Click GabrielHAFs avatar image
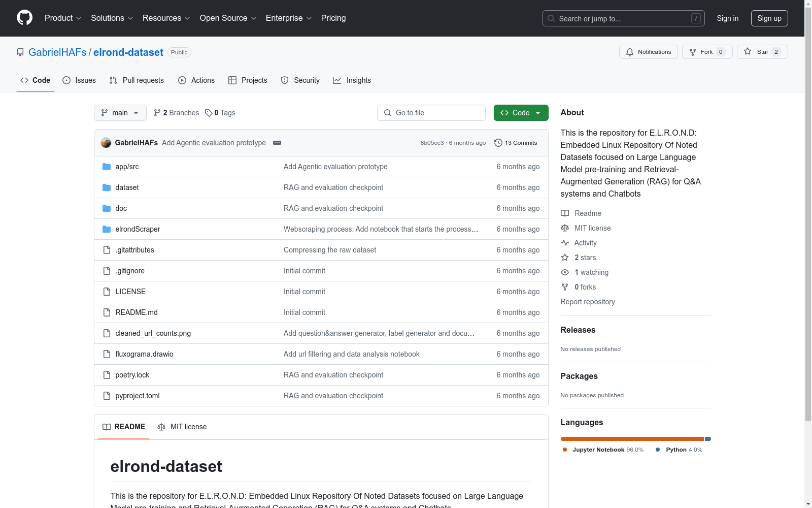This screenshot has width=812, height=508. pyautogui.click(x=106, y=143)
